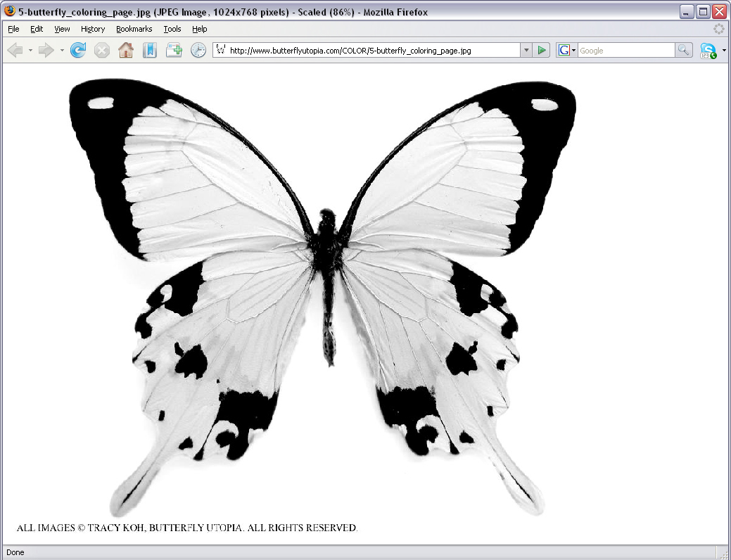Viewport: 731px width, 560px height.
Task: Open the Tools menu
Action: coord(172,29)
